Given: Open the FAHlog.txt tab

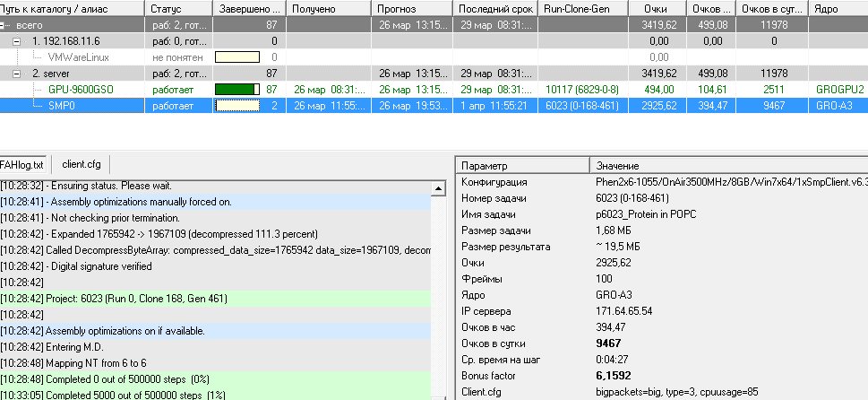Looking at the screenshot, I should click(21, 164).
